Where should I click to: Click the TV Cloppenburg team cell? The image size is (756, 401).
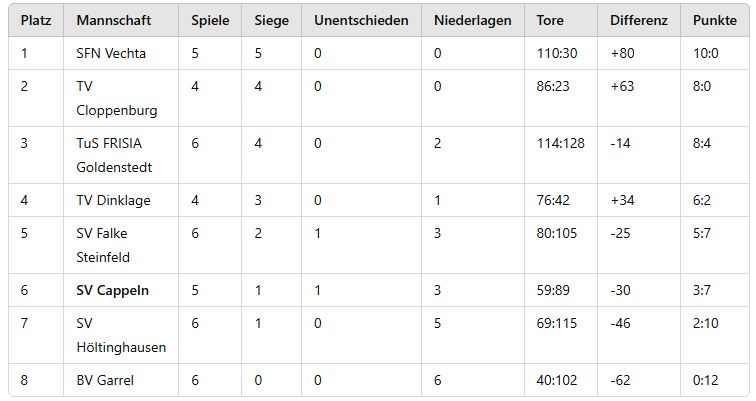[121, 98]
